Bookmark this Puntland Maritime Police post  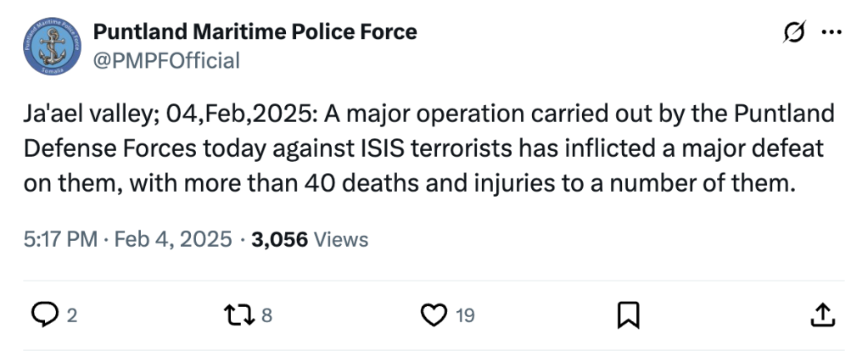pos(627,315)
